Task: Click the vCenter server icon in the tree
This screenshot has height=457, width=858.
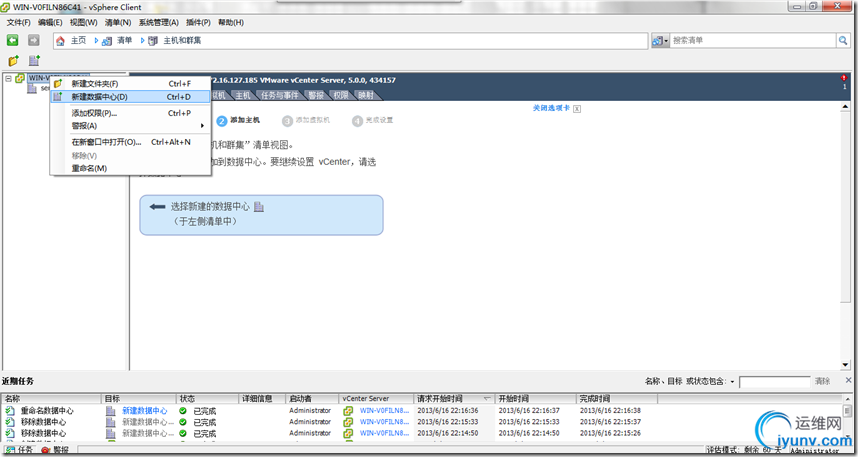Action: [x=20, y=78]
